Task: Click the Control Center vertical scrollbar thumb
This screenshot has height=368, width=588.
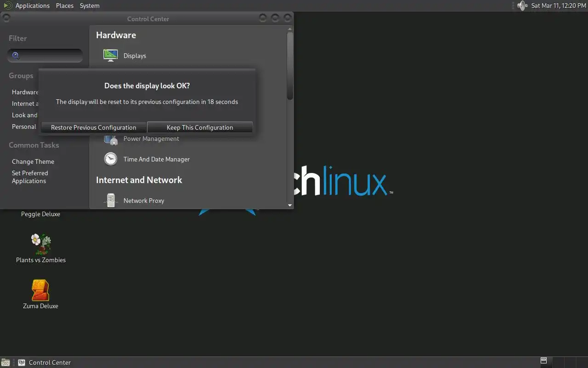Action: 290,66
